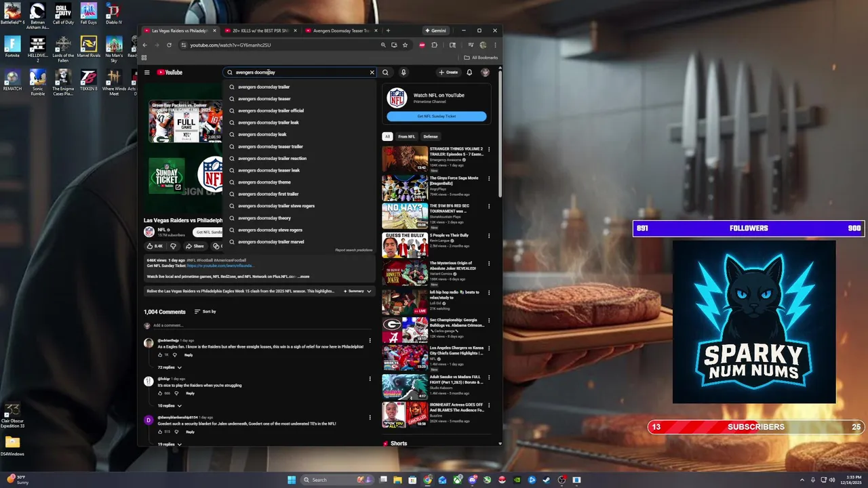Share the video with Share button

point(195,246)
